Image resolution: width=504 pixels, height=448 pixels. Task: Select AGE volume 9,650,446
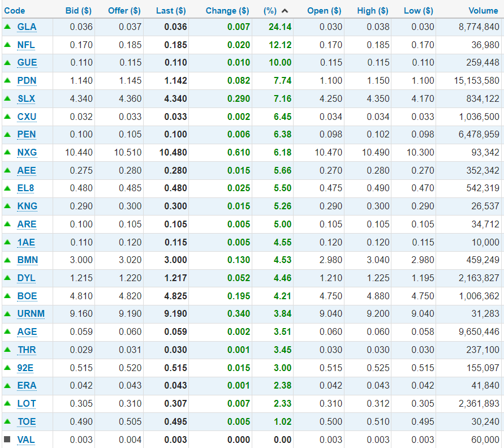tap(479, 331)
